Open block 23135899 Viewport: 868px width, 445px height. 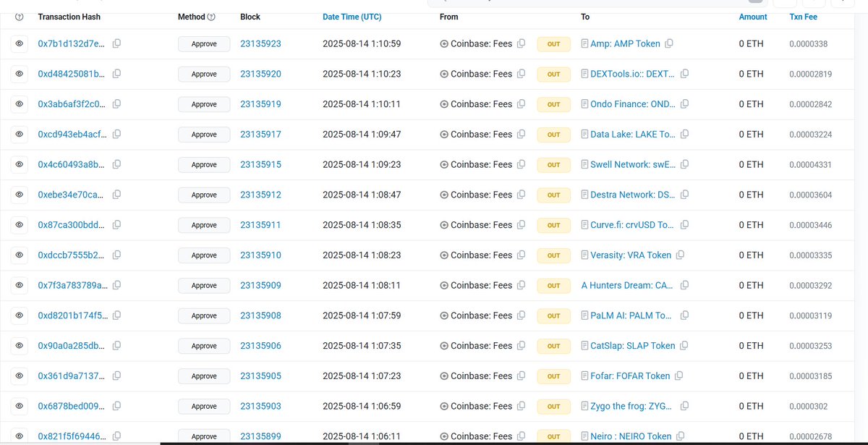[260, 436]
